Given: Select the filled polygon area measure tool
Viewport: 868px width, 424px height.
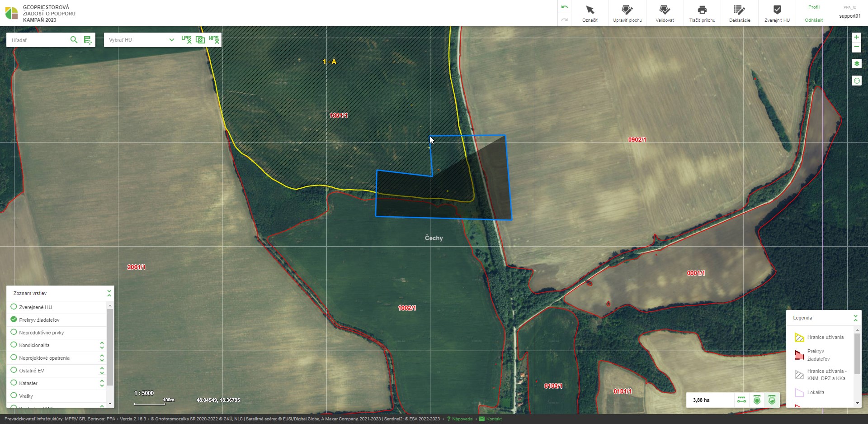Looking at the screenshot, I should pyautogui.click(x=757, y=400).
